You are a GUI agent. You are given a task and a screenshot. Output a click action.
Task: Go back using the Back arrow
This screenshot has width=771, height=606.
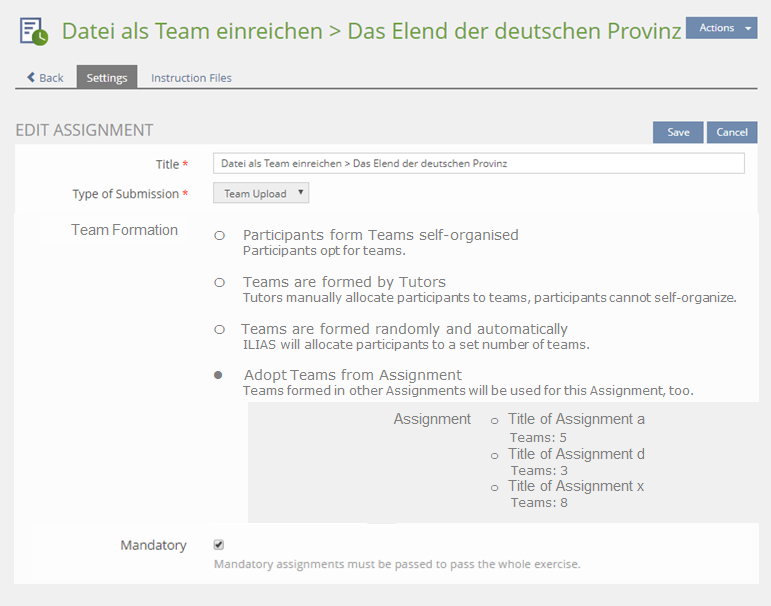[45, 77]
